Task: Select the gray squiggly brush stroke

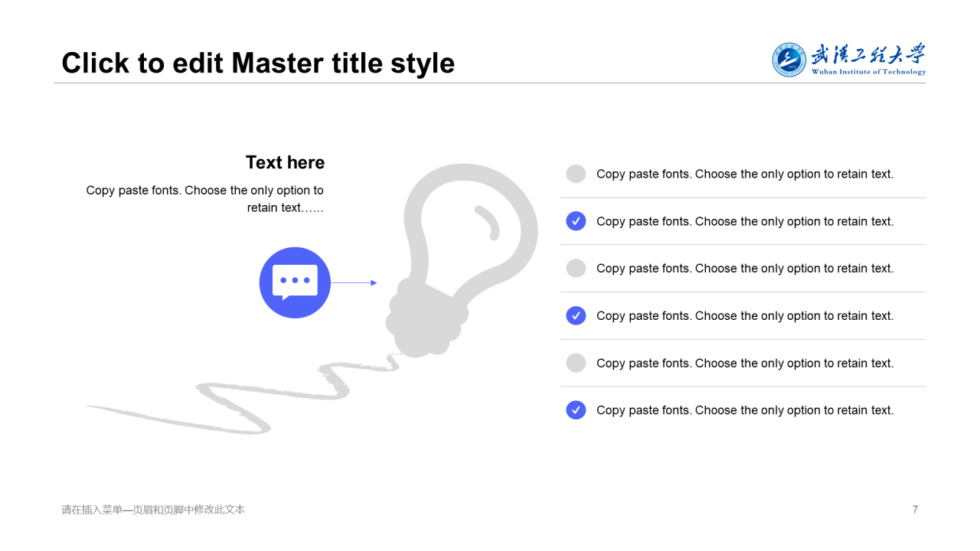Action: coord(241,394)
